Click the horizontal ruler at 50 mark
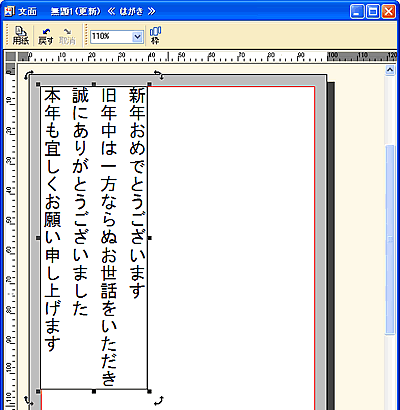This screenshot has width=400, height=410. pyautogui.click(x=181, y=56)
